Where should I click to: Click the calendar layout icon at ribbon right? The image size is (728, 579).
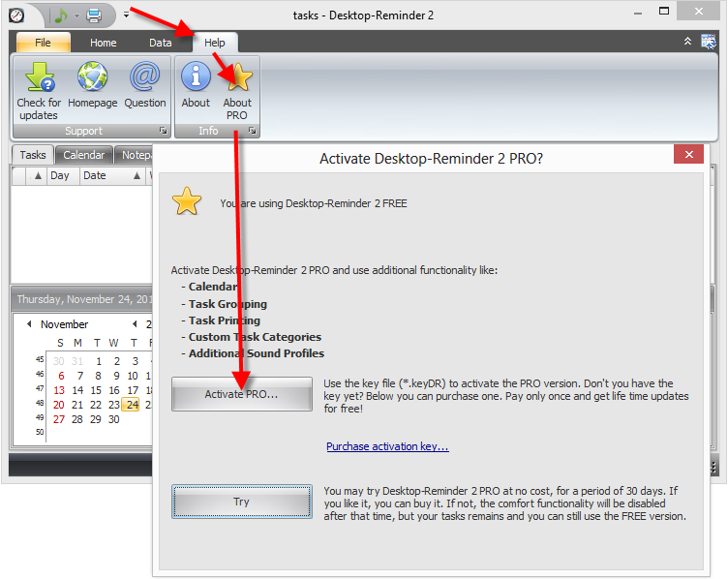tap(708, 42)
